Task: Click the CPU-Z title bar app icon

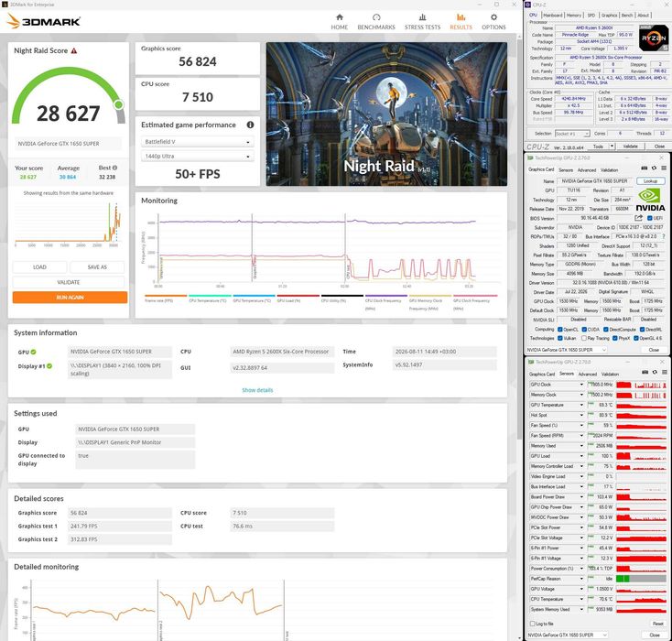Action: point(528,5)
